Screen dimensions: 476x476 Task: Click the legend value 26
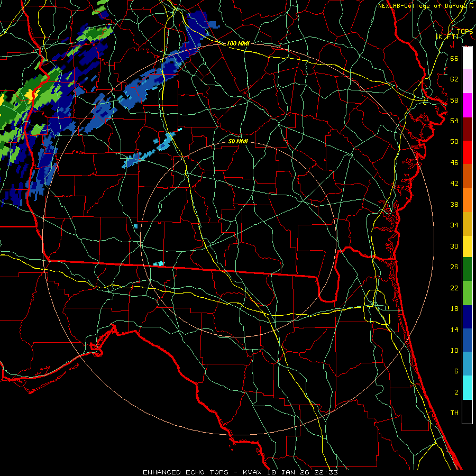click(x=454, y=267)
